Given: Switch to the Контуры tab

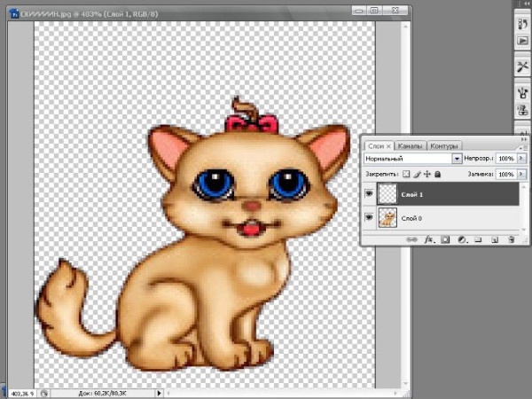Looking at the screenshot, I should 443,145.
